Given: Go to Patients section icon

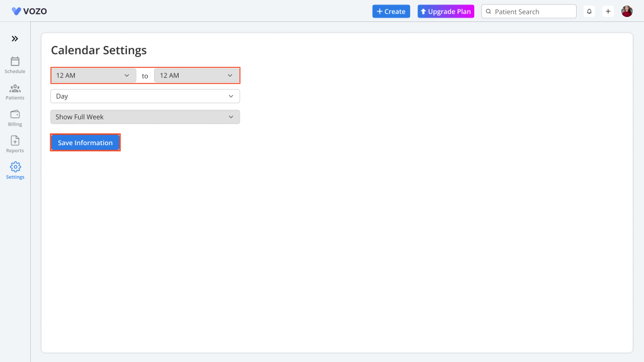Looking at the screenshot, I should click(15, 89).
